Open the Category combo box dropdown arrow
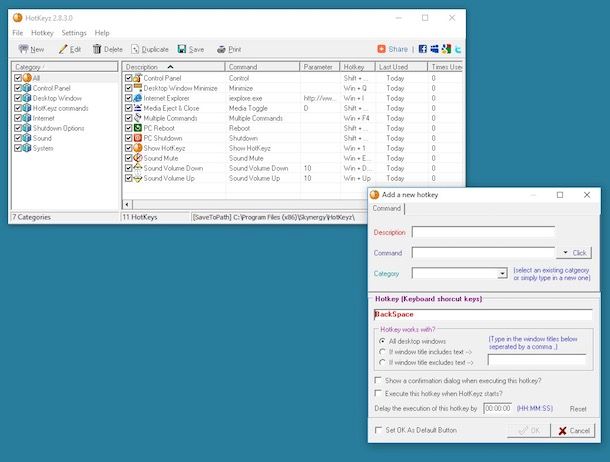This screenshot has height=462, width=610. coord(502,273)
